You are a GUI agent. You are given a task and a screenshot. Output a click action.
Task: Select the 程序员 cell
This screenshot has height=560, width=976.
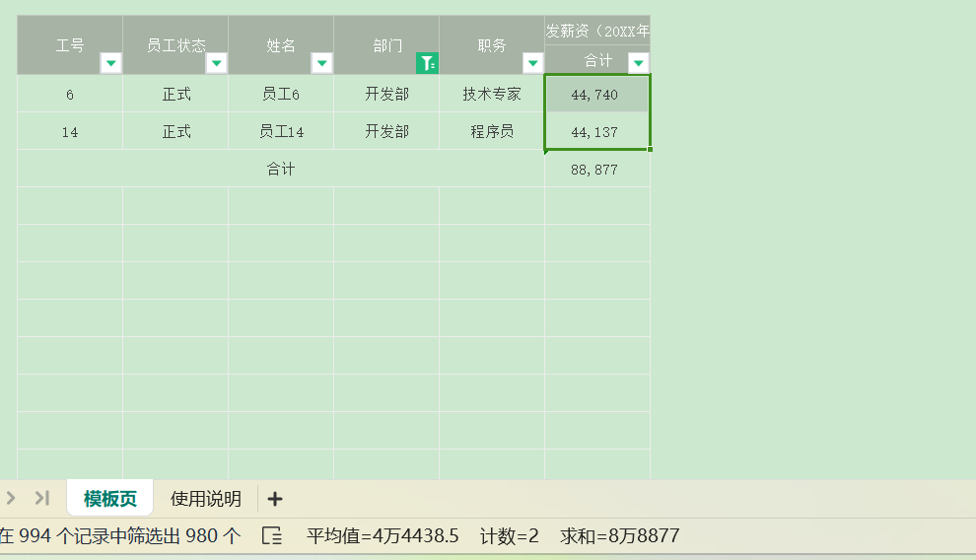coord(491,131)
